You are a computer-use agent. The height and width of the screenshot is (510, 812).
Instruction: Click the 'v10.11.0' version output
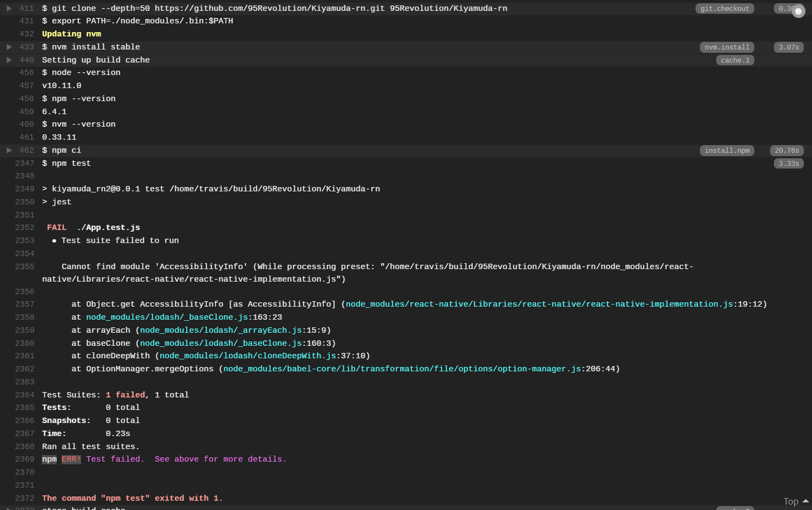[x=61, y=85]
